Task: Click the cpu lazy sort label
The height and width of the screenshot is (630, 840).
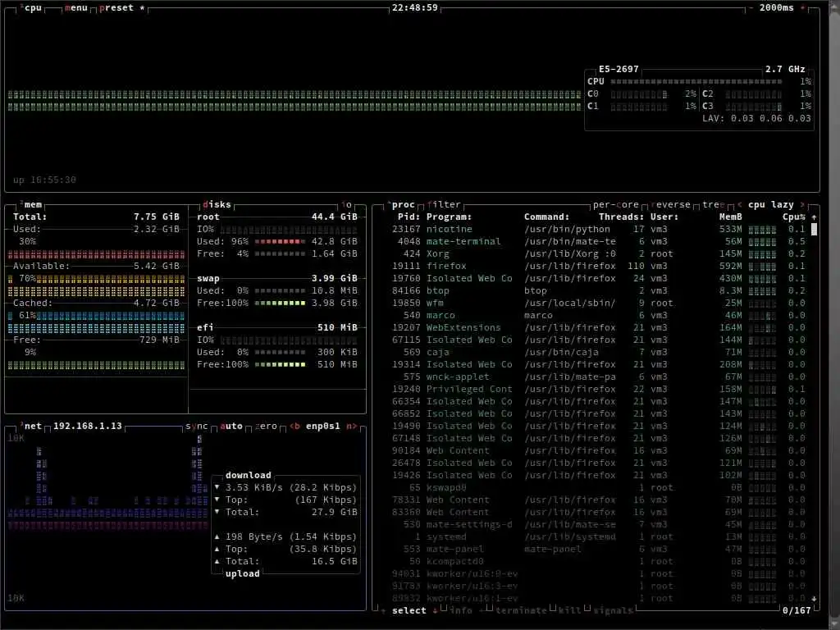Action: coord(771,204)
